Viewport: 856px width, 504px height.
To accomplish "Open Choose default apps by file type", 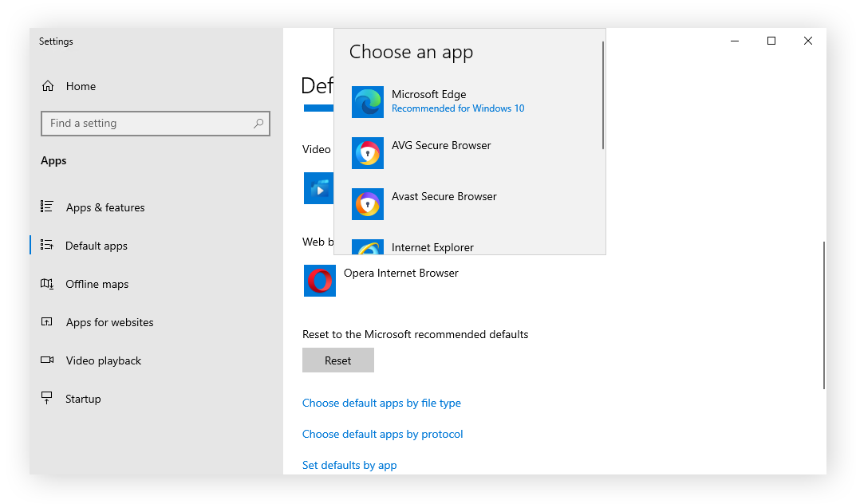I will [381, 403].
